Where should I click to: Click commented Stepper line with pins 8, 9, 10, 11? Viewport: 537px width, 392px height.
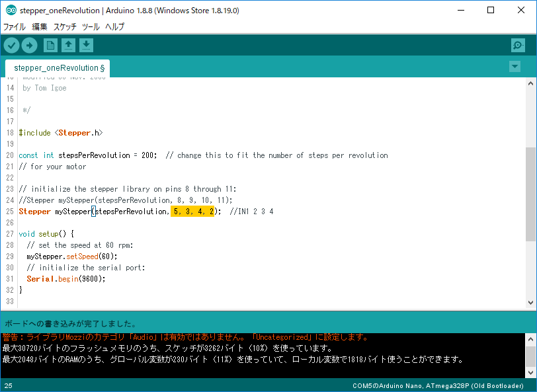[x=126, y=200]
